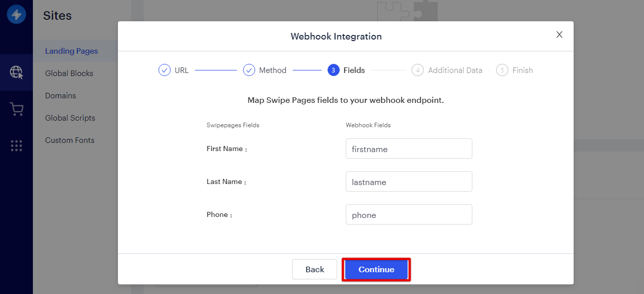Screen dimensions: 644x294
Task: Click step 4 Additional Data circle
Action: (x=418, y=70)
